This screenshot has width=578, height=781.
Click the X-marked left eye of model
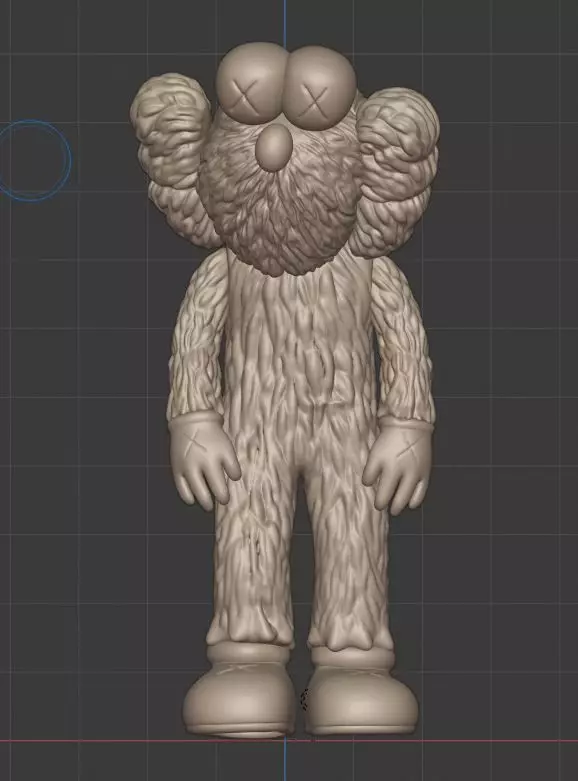pos(253,83)
